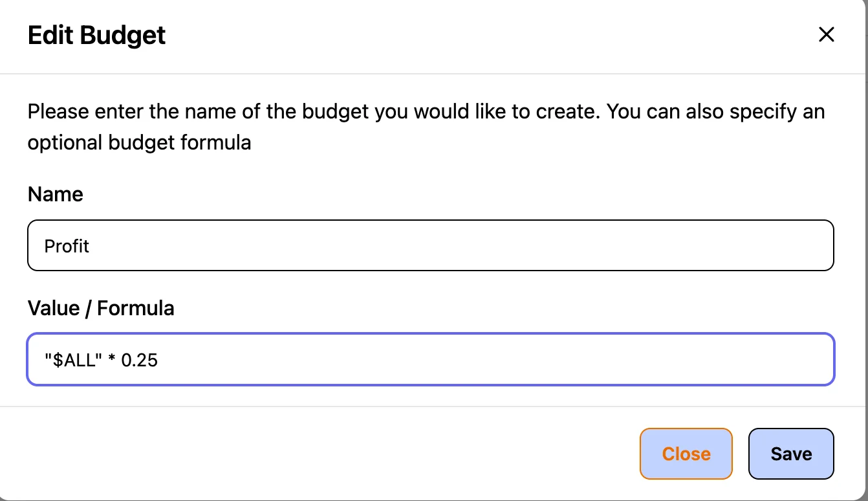This screenshot has height=501, width=868.
Task: Focus the Name input field
Action: tap(430, 245)
